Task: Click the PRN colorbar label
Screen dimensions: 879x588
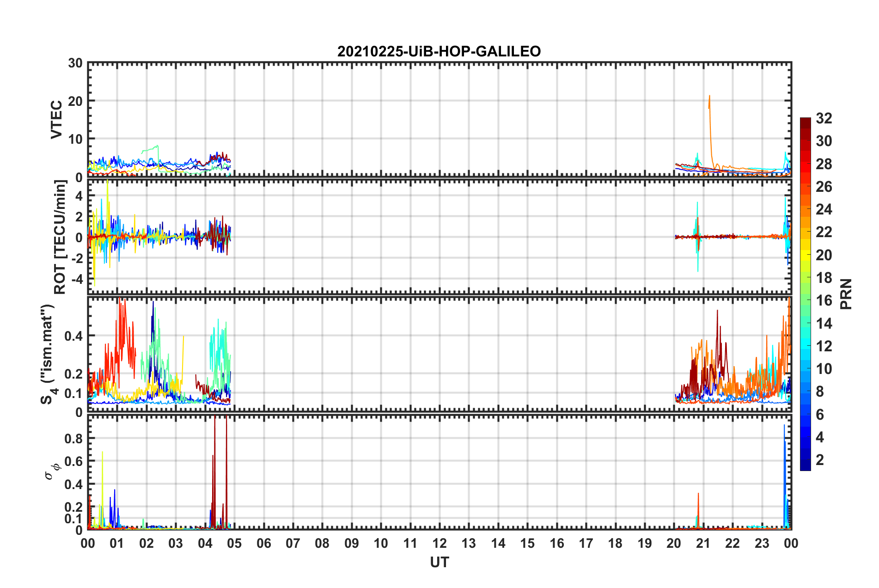Action: click(x=846, y=294)
